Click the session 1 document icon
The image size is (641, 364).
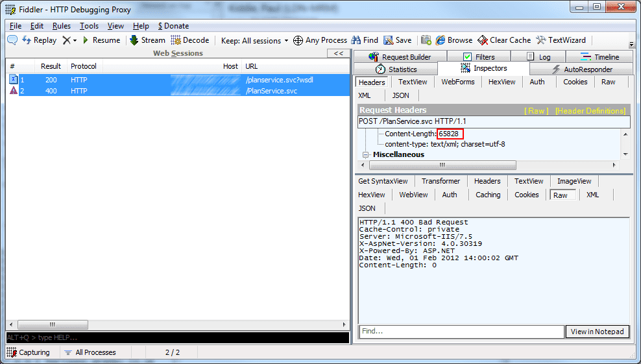coord(14,79)
